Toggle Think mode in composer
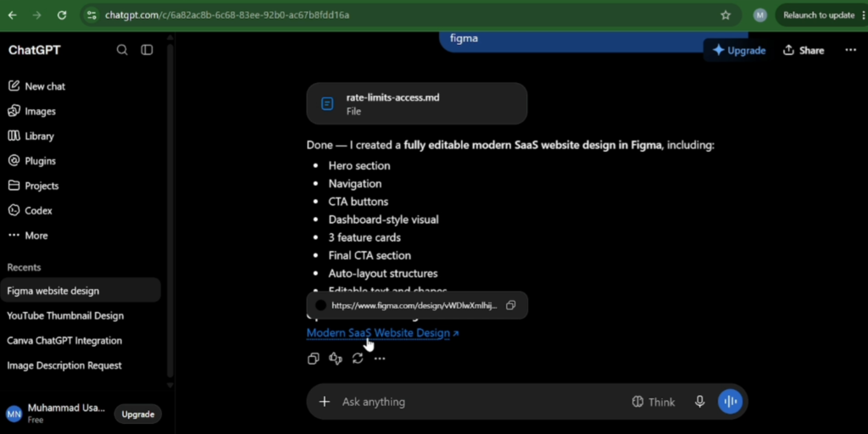Screen dimensions: 868x434 (654, 402)
